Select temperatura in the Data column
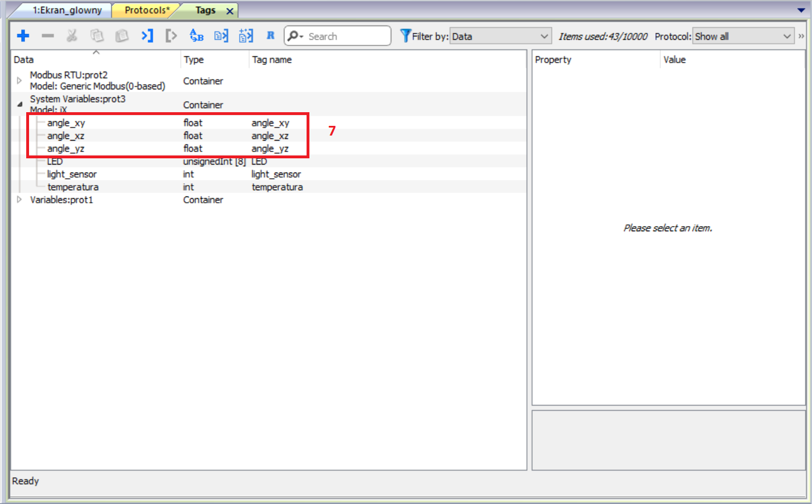Image resolution: width=812 pixels, height=504 pixels. point(73,187)
